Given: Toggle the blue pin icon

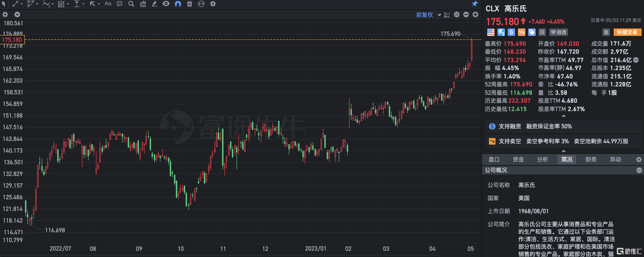Looking at the screenshot, I should click(x=474, y=4).
